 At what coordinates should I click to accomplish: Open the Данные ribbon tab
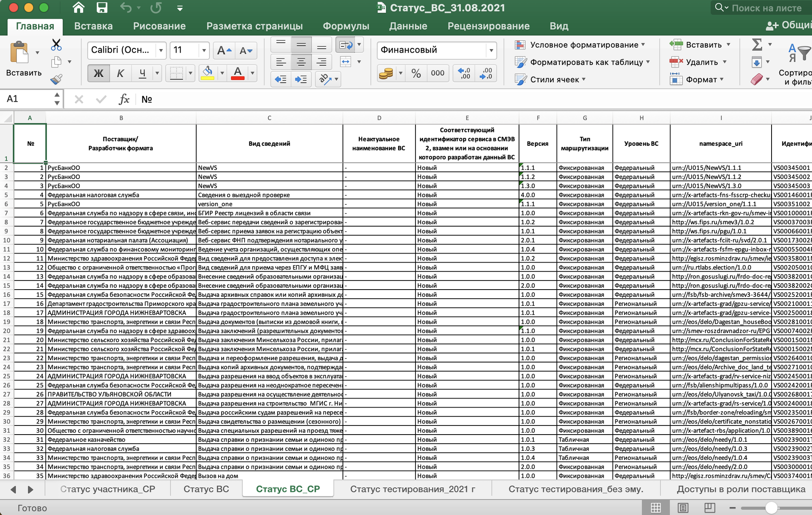[408, 26]
